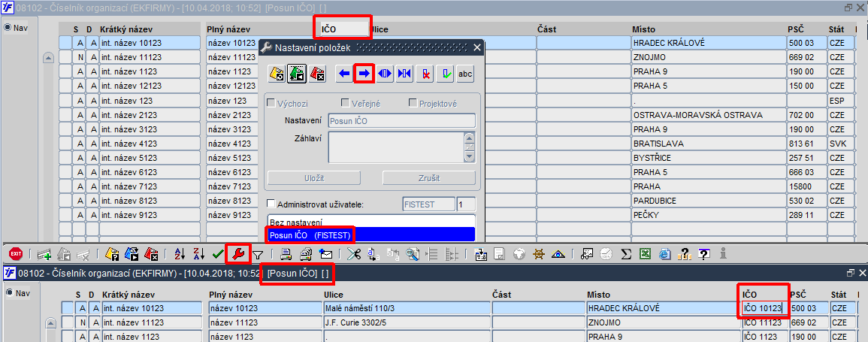Click the magnifier search icon in toolbar
The width and height of the screenshot is (868, 342).
pos(413,254)
